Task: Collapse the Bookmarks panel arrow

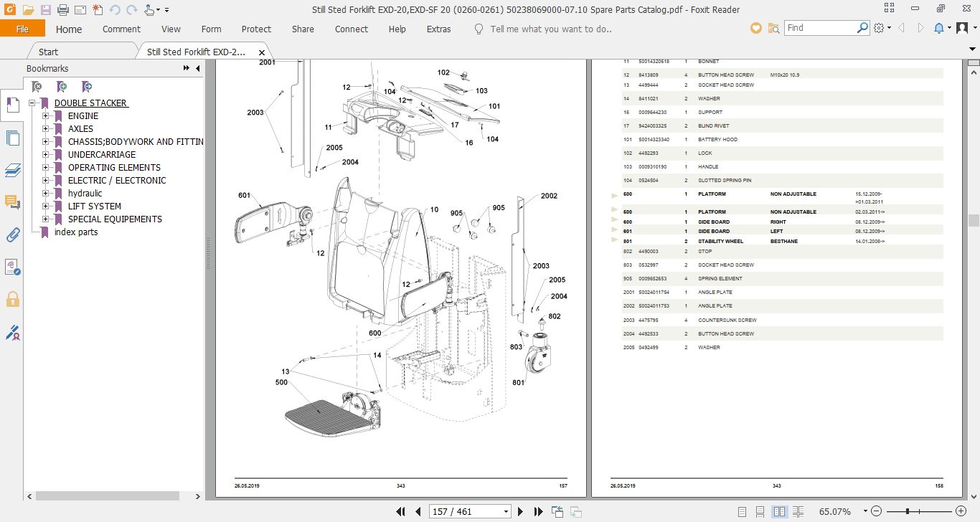Action: tap(197, 68)
